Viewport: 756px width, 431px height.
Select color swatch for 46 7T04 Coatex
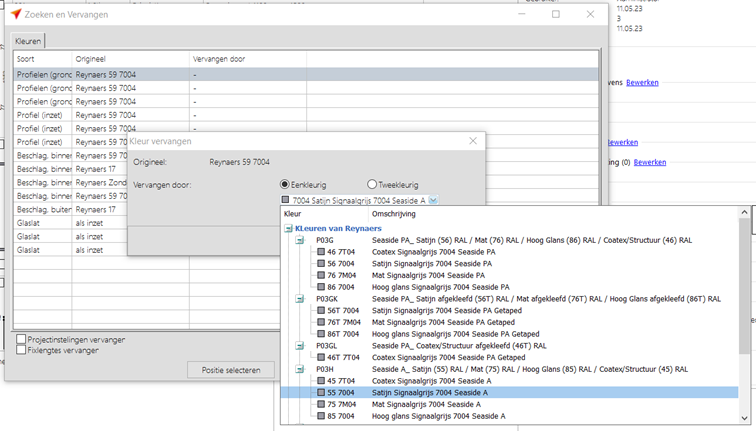pos(321,252)
